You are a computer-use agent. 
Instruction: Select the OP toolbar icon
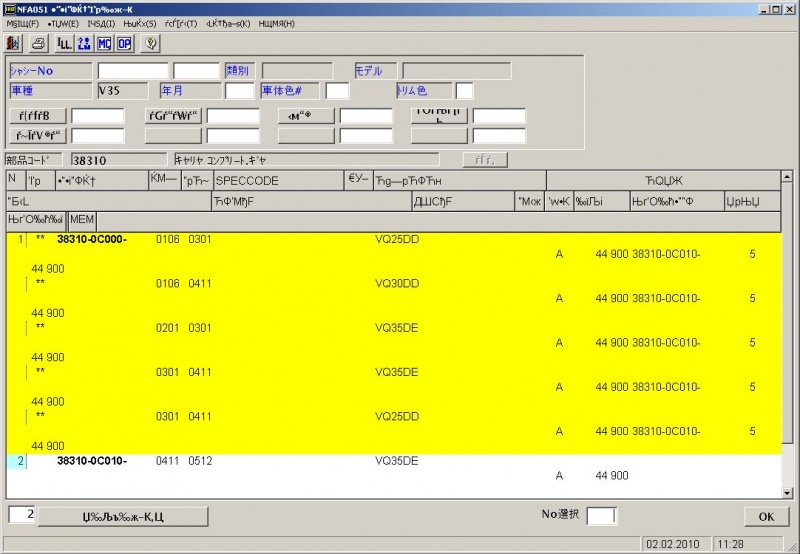click(124, 43)
